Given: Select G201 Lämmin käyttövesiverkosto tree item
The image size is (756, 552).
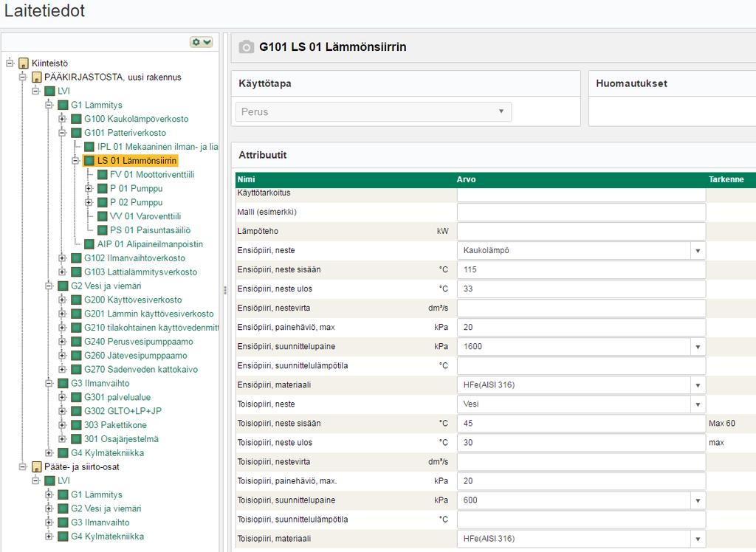Looking at the screenshot, I should pyautogui.click(x=149, y=314).
